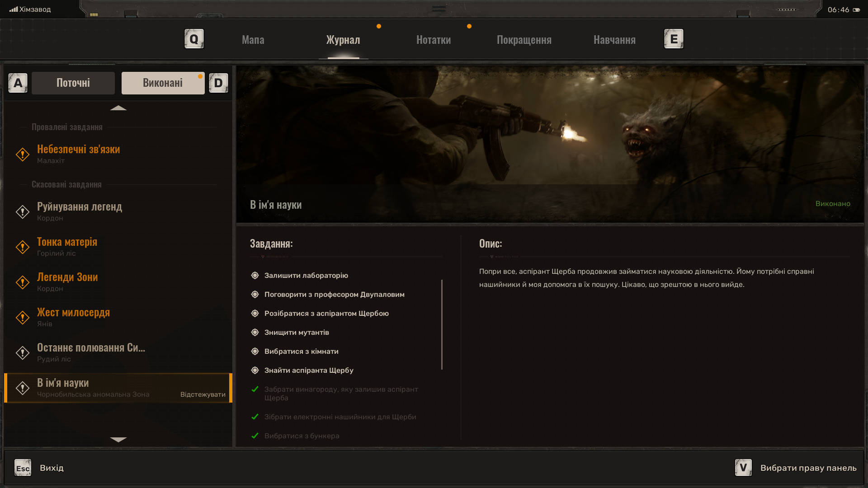This screenshot has height=488, width=868.
Task: Click objective marker for Залишити лабораторію
Action: coord(255,276)
